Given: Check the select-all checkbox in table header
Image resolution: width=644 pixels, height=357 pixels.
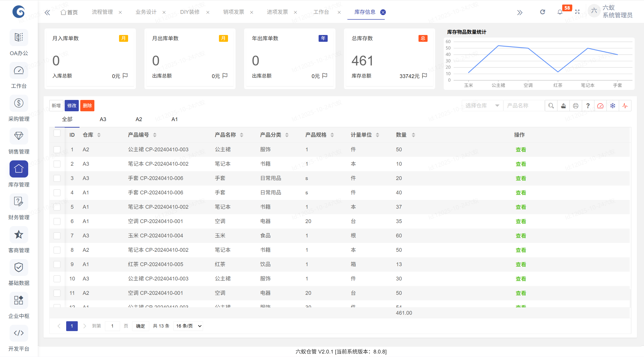Looking at the screenshot, I should [57, 133].
